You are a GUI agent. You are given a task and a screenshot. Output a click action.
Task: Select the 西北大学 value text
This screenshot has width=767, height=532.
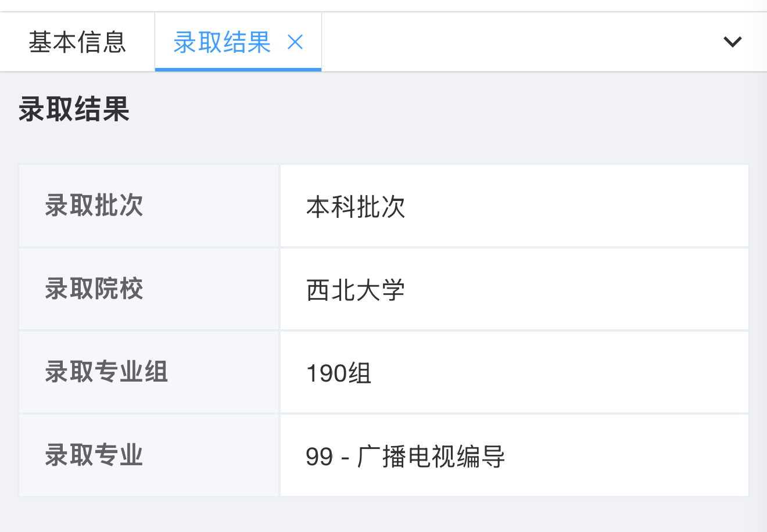(x=356, y=290)
